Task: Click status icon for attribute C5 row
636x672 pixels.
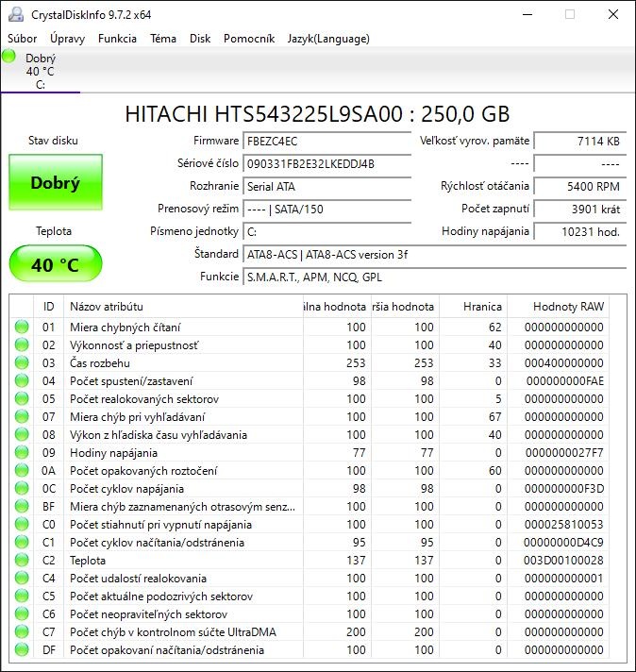Action: pyautogui.click(x=22, y=596)
